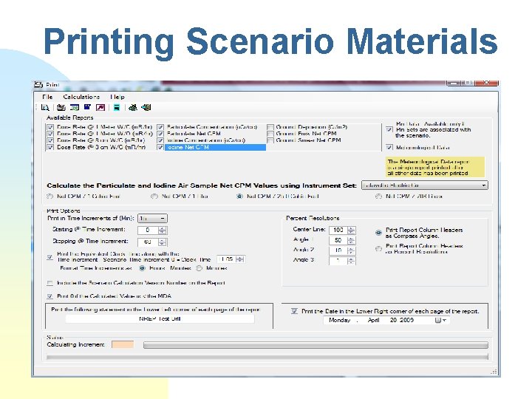Toggle Iodine Concentration report checkbox

pos(160,140)
